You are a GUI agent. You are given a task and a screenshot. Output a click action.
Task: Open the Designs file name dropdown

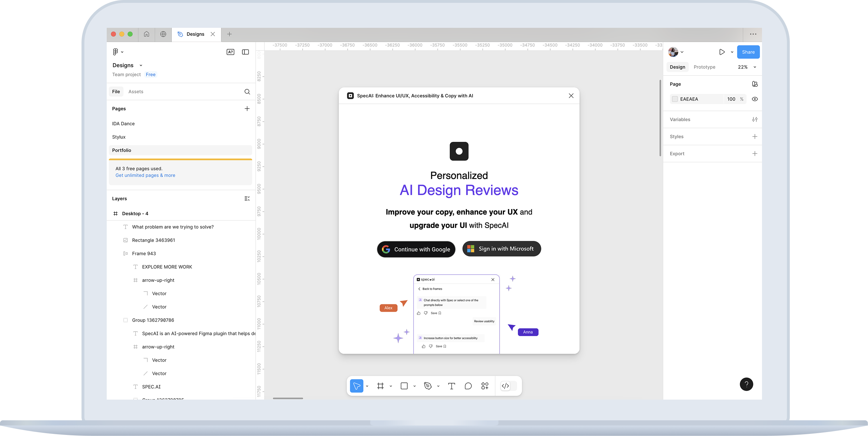(141, 65)
